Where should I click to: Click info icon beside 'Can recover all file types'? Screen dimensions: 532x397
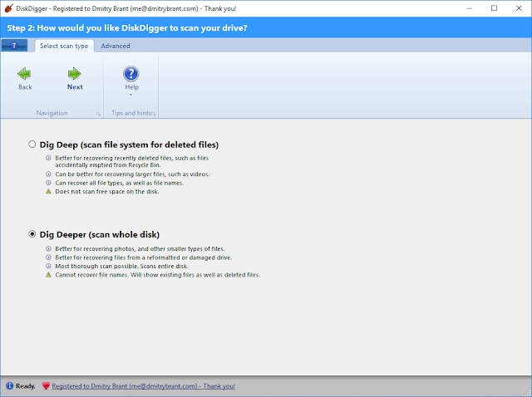coord(48,183)
